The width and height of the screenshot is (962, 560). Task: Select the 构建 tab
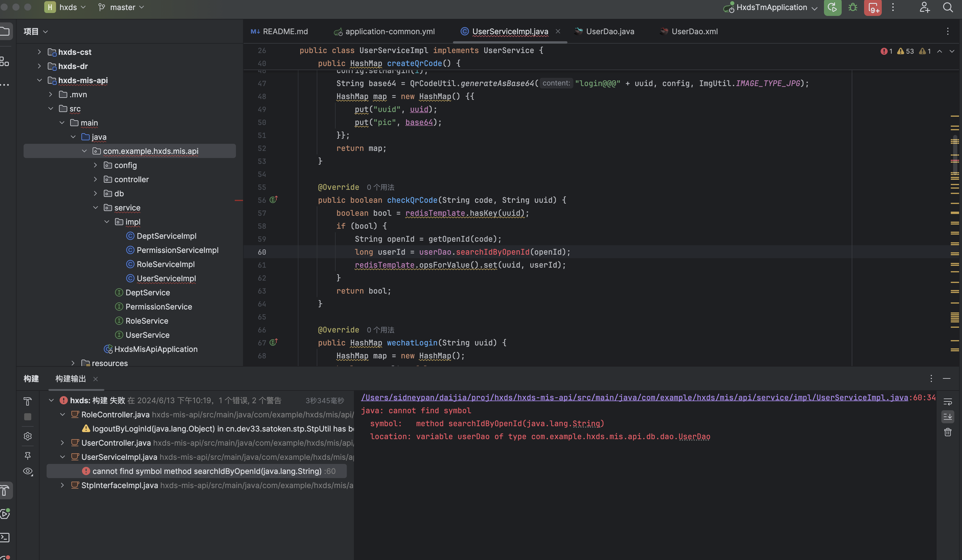pos(31,379)
